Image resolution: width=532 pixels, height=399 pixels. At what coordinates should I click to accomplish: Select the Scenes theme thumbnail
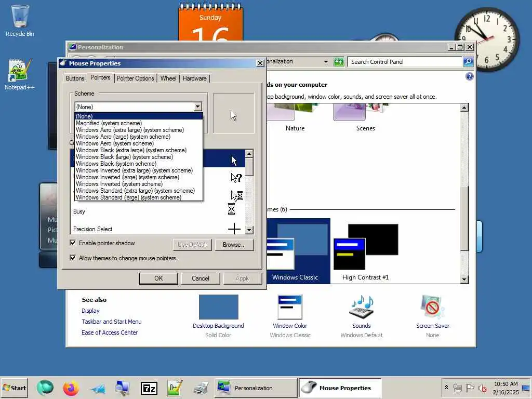point(365,118)
